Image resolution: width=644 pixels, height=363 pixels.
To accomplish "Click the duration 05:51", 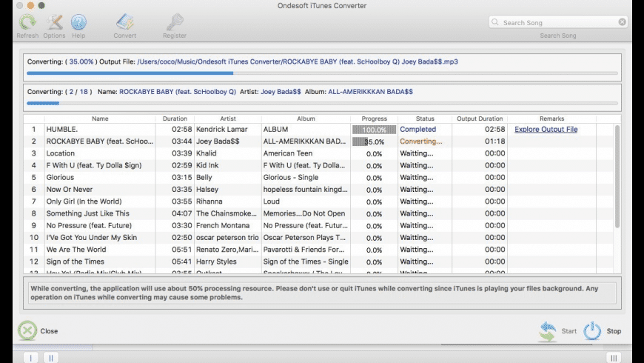I will pyautogui.click(x=182, y=250).
